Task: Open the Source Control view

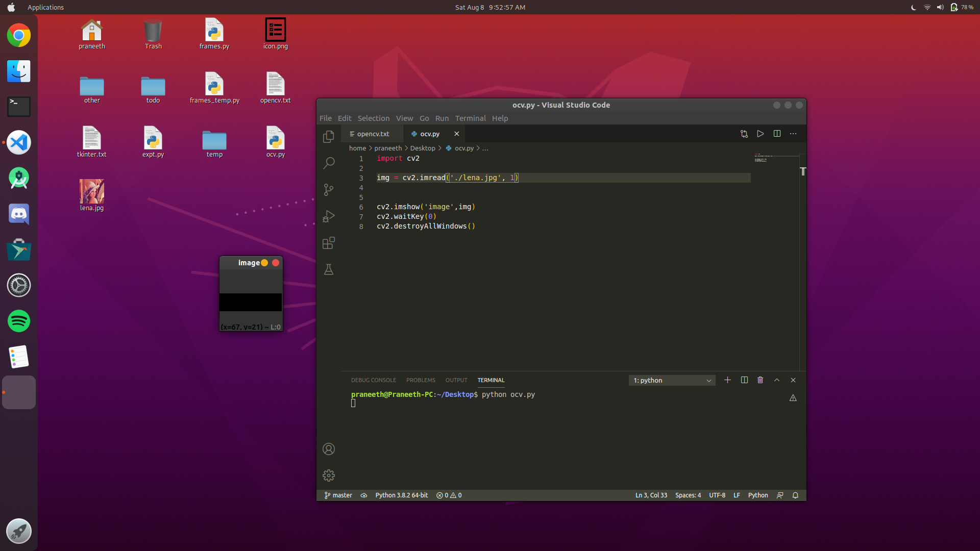Action: tap(329, 190)
